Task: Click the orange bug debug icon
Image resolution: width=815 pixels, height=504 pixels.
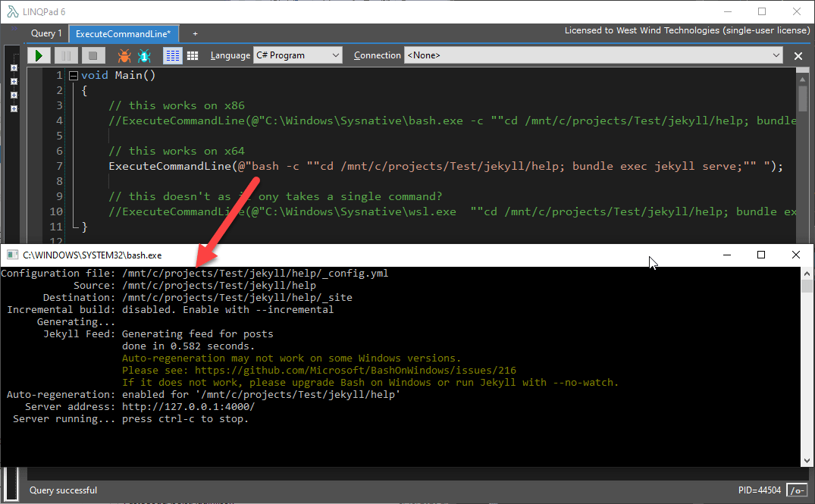Action: click(x=124, y=55)
